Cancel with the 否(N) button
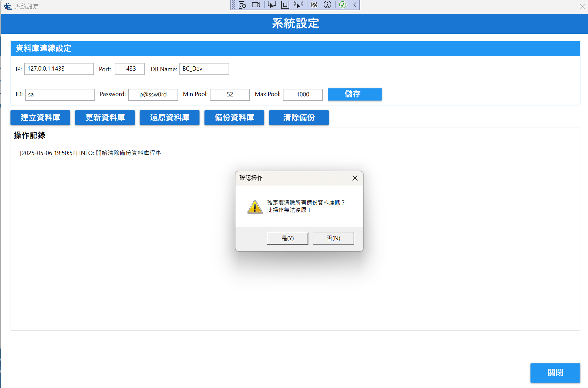This screenshot has width=588, height=388. 333,238
